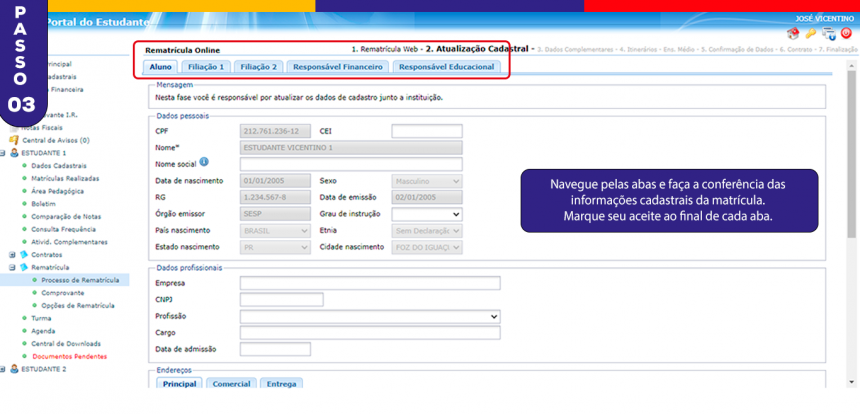The image size is (860, 414).
Task: Open the Etnia dropdown
Action: (x=427, y=231)
